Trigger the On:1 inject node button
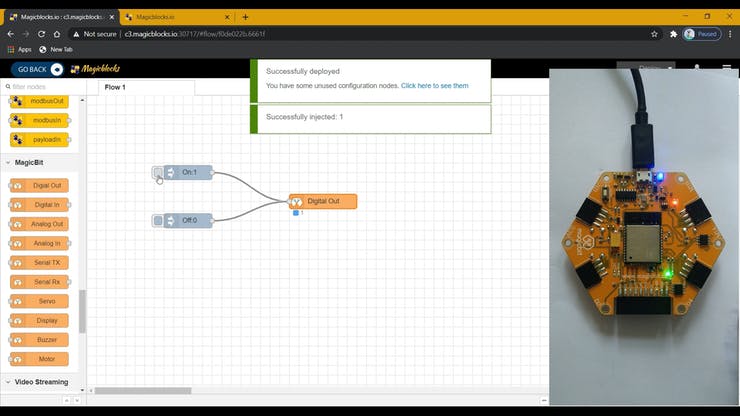Screen dimensions: 740x416 [158, 172]
